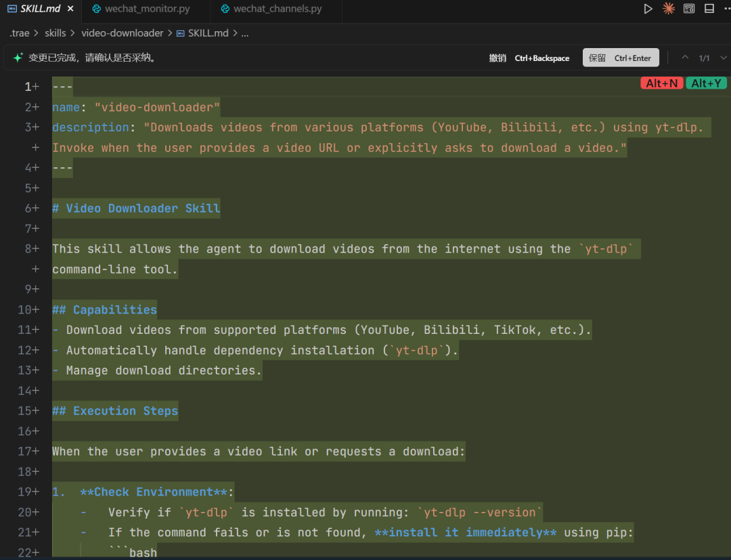This screenshot has width=731, height=560.
Task: Go to next change with down chevron
Action: coord(724,58)
